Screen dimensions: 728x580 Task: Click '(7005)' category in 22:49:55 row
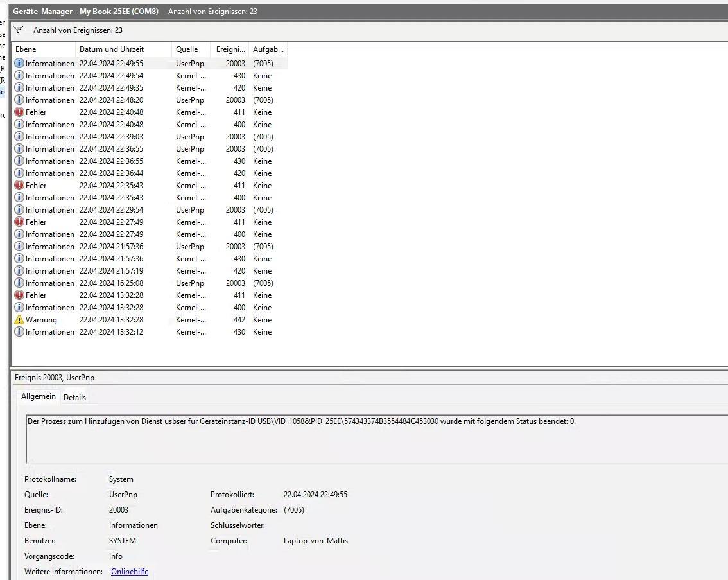coord(263,64)
